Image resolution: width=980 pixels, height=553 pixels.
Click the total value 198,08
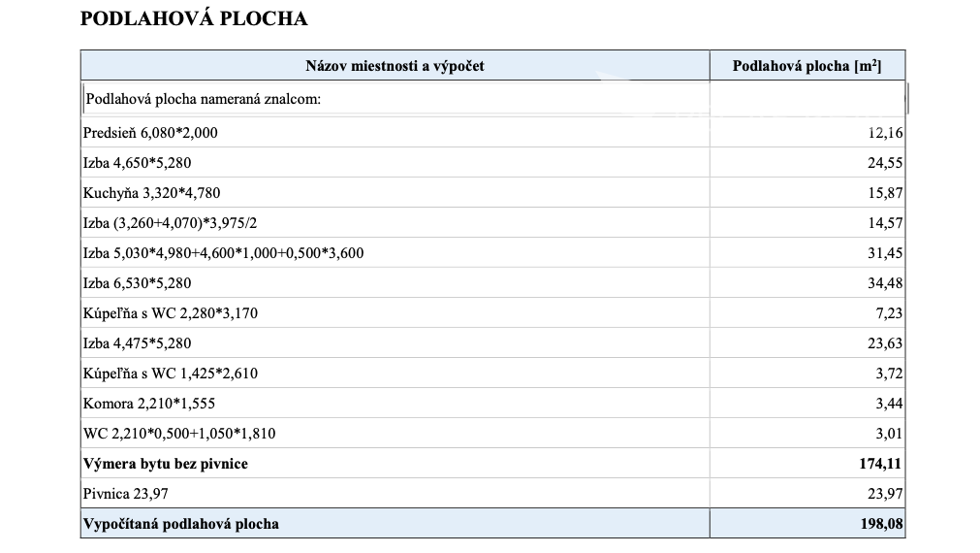[881, 524]
